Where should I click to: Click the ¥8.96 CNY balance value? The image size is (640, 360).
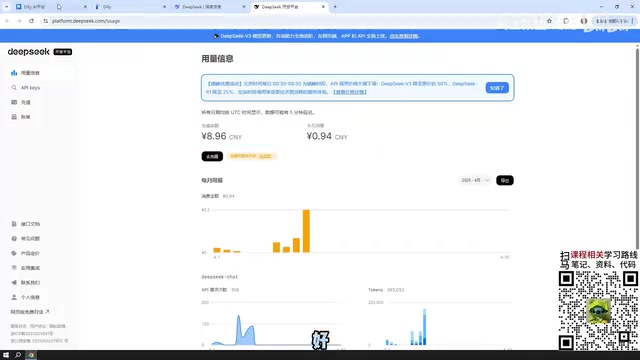point(222,136)
